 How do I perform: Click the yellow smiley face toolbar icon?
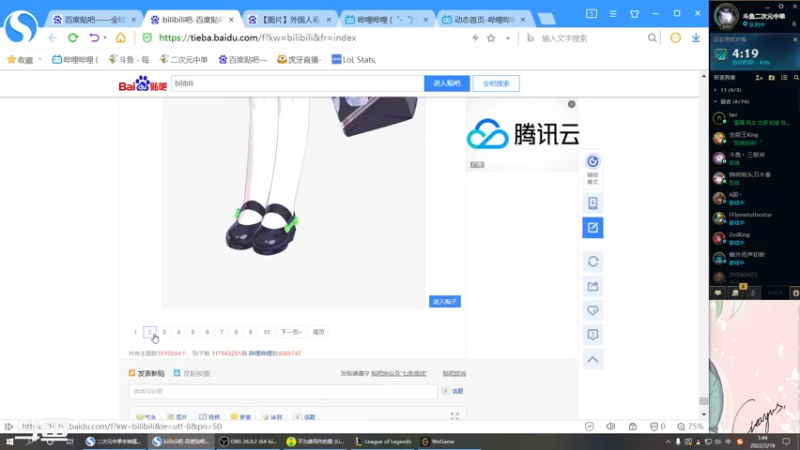tap(675, 38)
